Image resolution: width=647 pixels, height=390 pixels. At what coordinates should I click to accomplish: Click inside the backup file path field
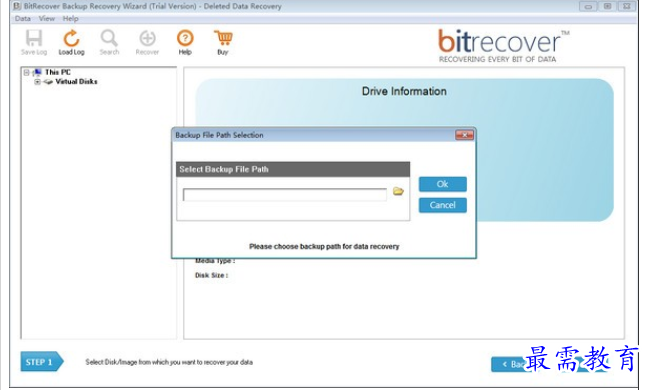click(x=285, y=194)
